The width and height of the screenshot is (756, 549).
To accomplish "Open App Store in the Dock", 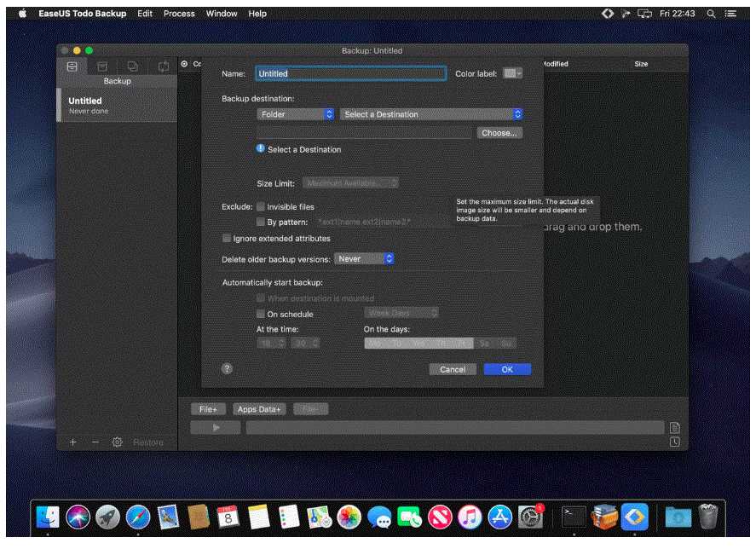I will pos(500,517).
